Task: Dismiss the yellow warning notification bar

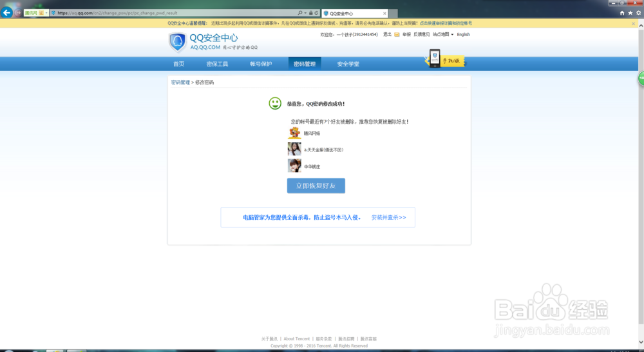Action: (x=633, y=24)
